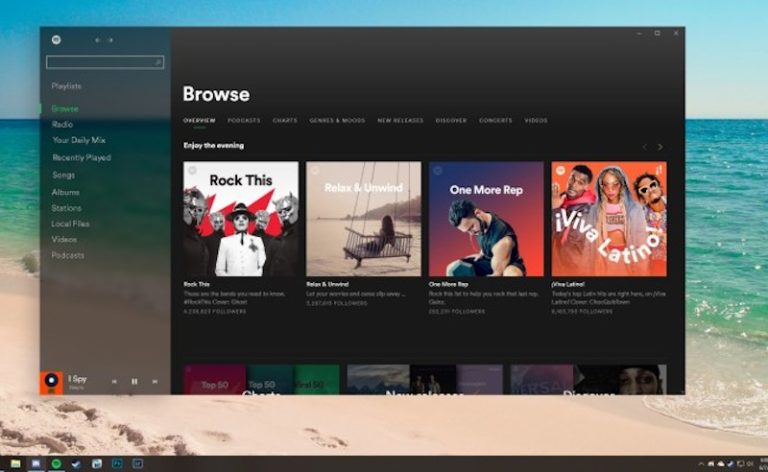Open the Photoshop taskbar icon
This screenshot has height=472, width=768.
(117, 464)
